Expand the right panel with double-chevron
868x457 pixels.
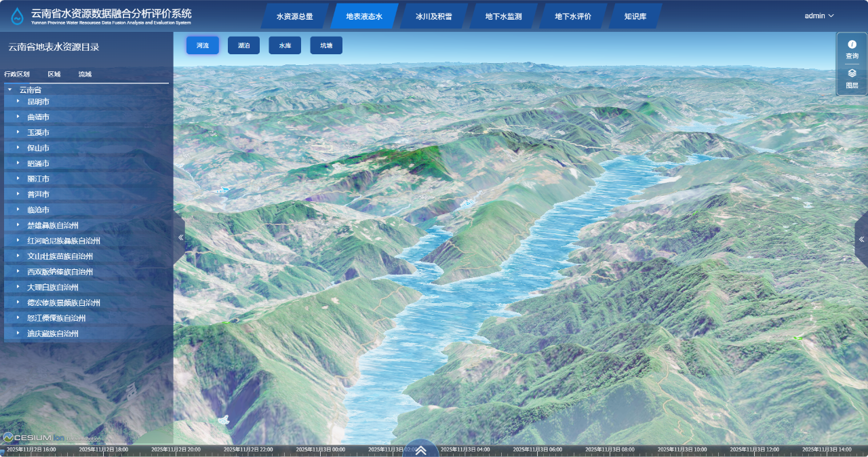tap(861, 239)
